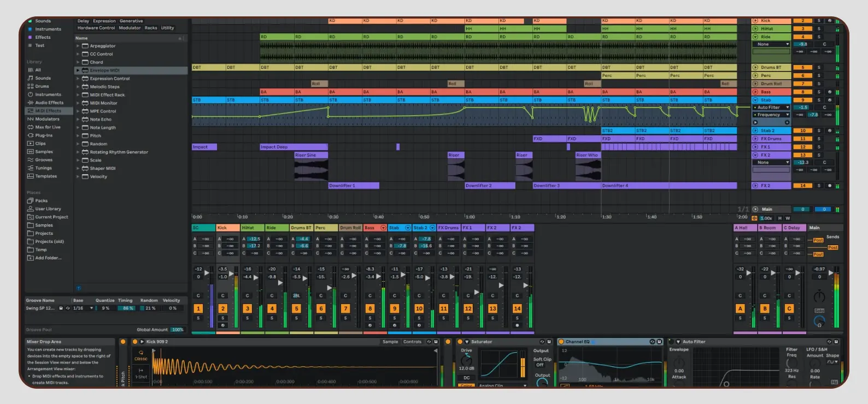This screenshot has width=868, height=404.
Task: Click the Post button for send A
Action: pos(818,240)
